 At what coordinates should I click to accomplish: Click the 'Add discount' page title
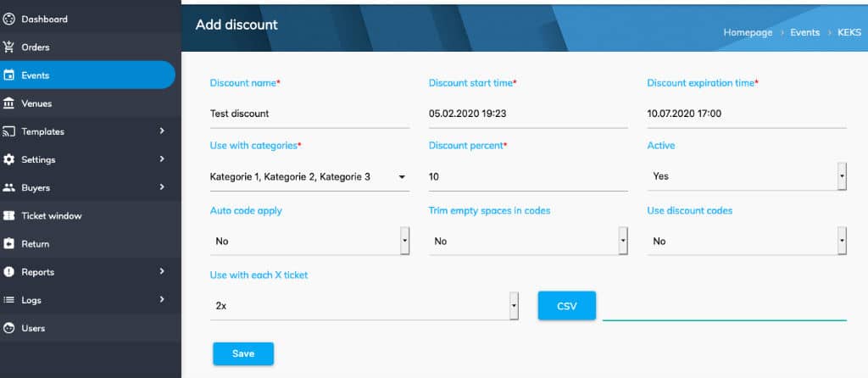pos(236,25)
